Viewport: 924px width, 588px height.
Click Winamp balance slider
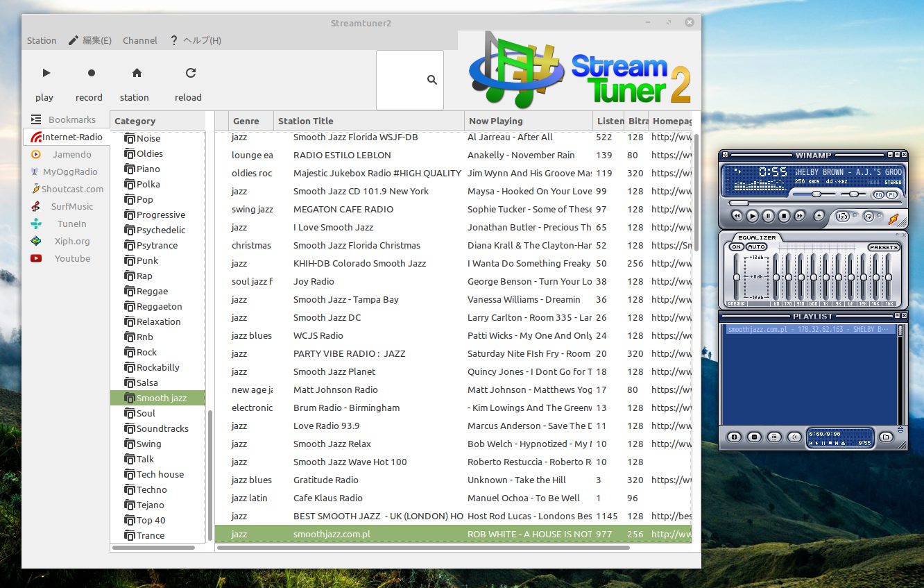853,194
